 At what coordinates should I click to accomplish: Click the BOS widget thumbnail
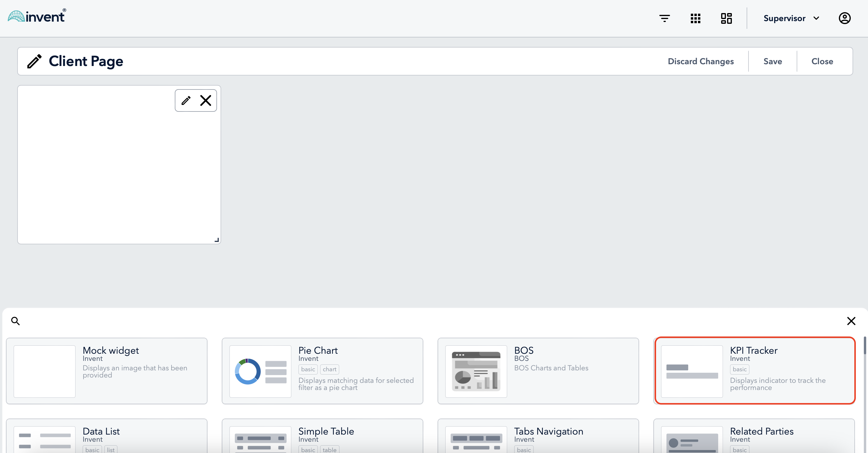476,372
